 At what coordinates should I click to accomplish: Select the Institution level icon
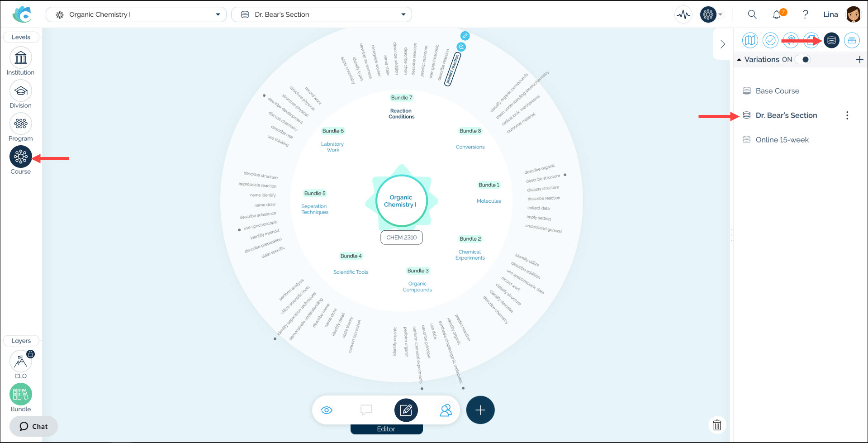[21, 58]
